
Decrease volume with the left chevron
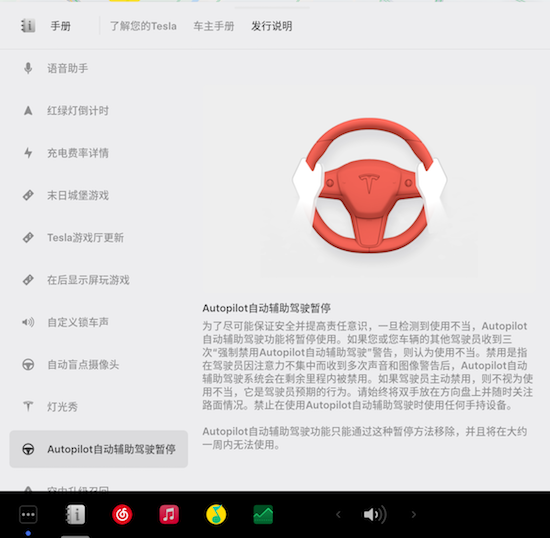[x=338, y=515]
